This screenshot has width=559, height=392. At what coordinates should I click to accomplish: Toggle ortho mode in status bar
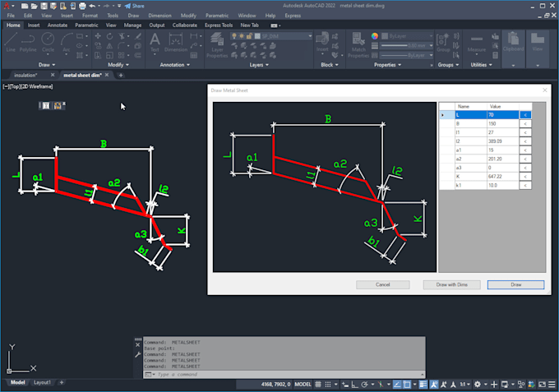click(x=354, y=384)
